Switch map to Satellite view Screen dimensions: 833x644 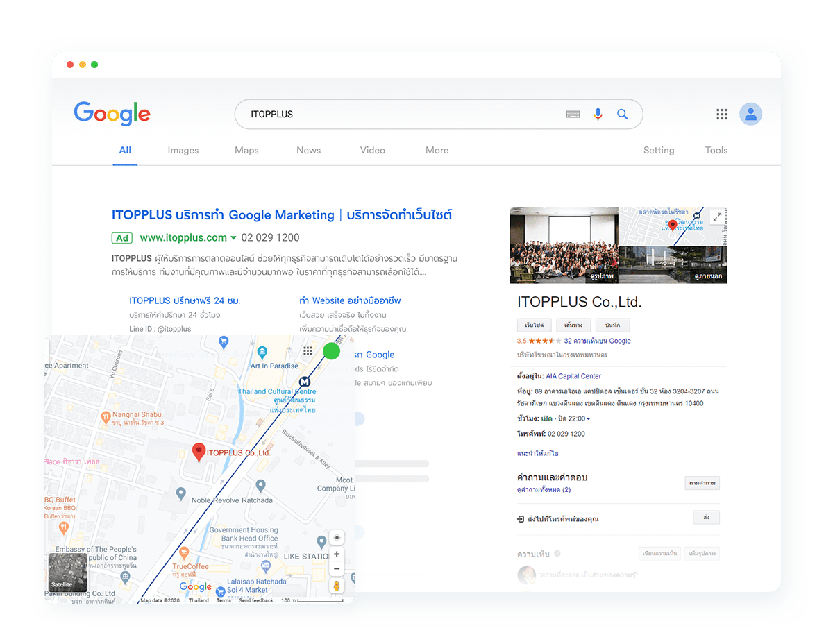(x=67, y=573)
